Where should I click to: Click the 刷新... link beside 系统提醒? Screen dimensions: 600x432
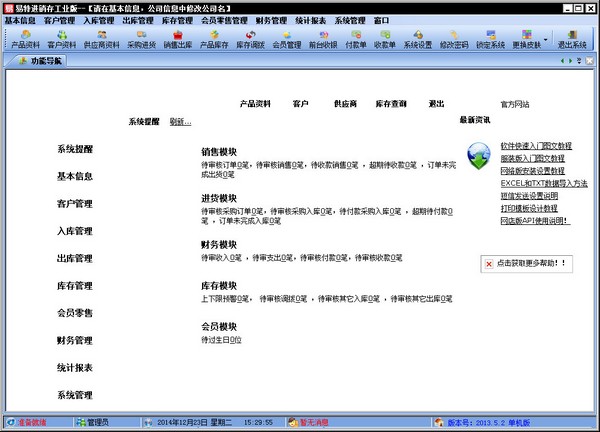180,122
